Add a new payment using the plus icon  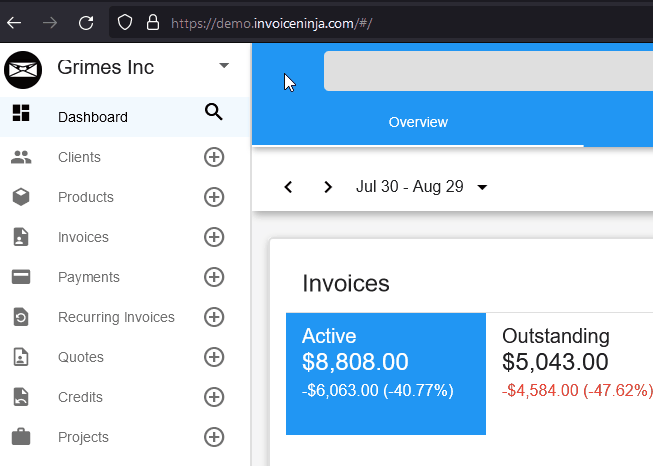[x=214, y=277]
